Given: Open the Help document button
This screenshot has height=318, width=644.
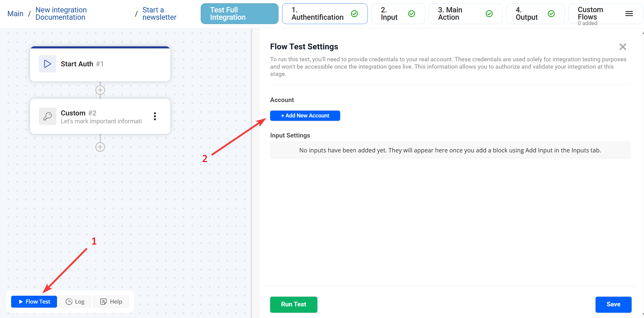Looking at the screenshot, I should point(111,302).
